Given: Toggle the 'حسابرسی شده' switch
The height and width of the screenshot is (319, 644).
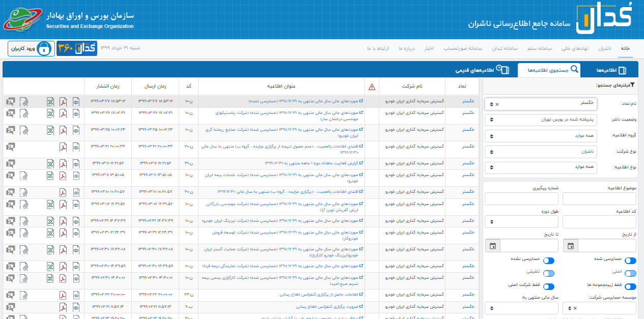Looking at the screenshot, I should tap(630, 260).
